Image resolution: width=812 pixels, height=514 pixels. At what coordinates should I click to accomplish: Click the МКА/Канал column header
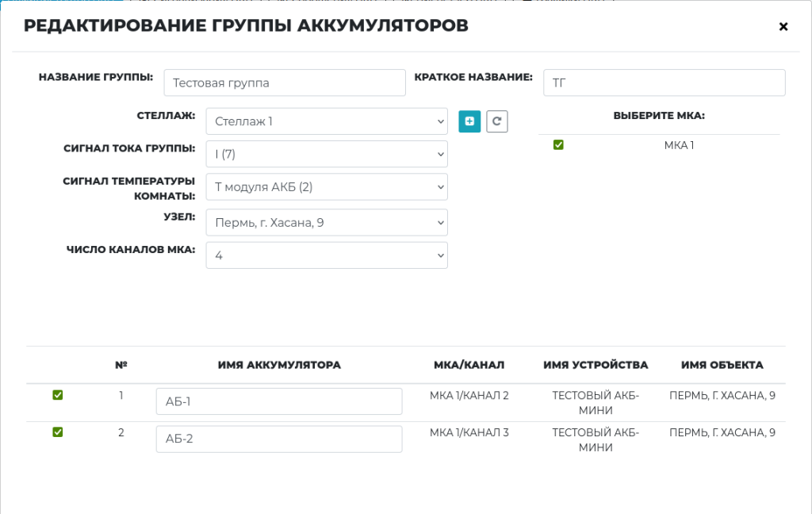click(x=469, y=365)
